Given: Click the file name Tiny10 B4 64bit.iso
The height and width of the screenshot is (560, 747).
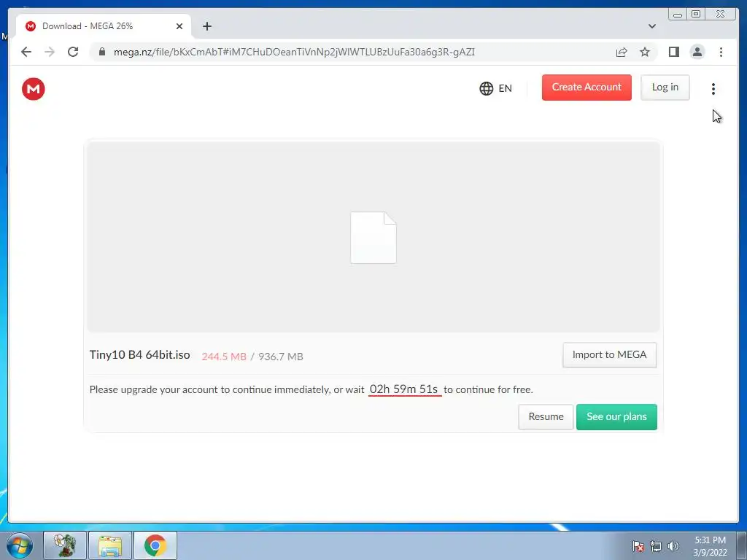Looking at the screenshot, I should (x=139, y=355).
